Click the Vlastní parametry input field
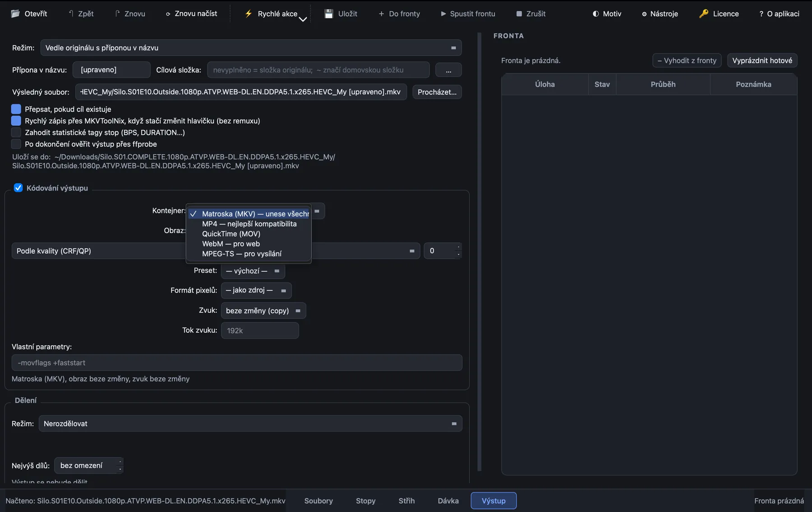Screen dimensions: 812x512 [237, 363]
